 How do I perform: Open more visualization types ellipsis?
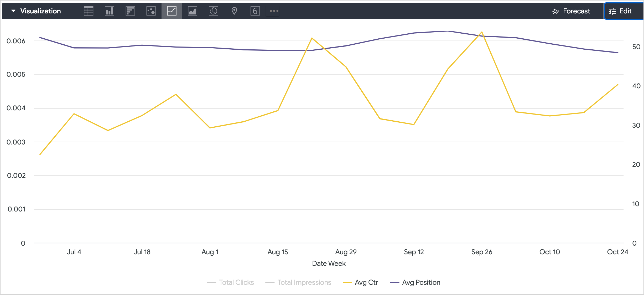(x=274, y=11)
